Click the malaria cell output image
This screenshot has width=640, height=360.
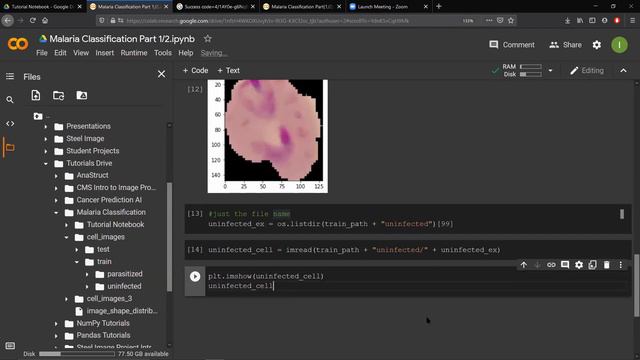(267, 136)
